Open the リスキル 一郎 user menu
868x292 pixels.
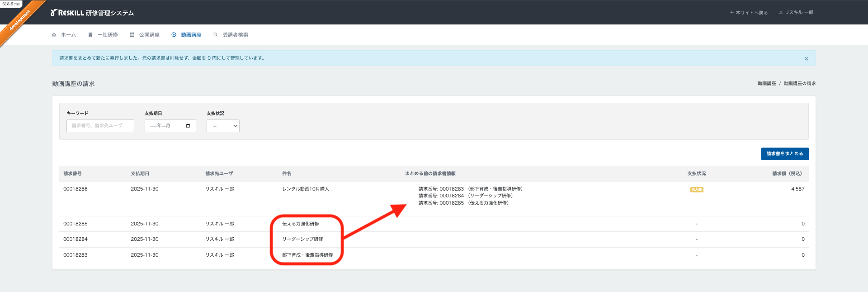(796, 13)
